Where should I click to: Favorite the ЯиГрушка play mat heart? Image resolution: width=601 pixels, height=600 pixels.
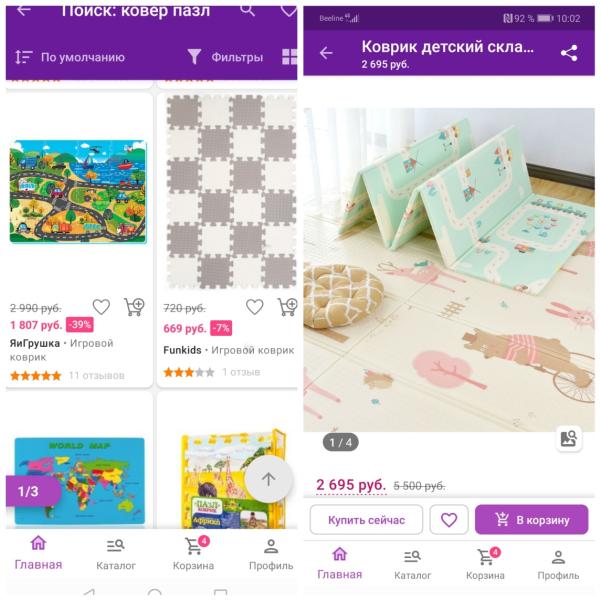pos(101,307)
